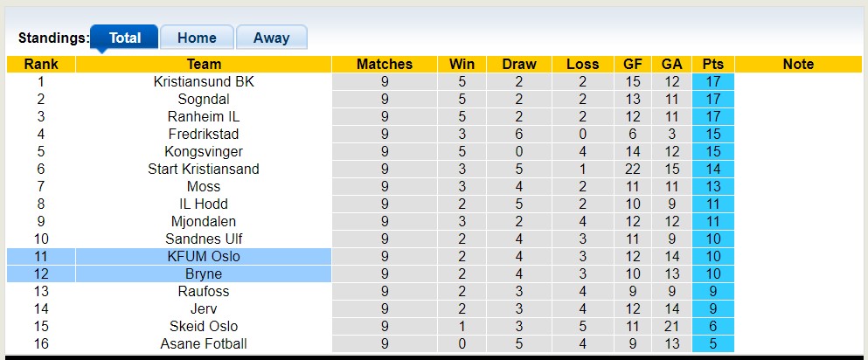Image resolution: width=868 pixels, height=360 pixels.
Task: Click on Ranheim IL team
Action: (204, 116)
